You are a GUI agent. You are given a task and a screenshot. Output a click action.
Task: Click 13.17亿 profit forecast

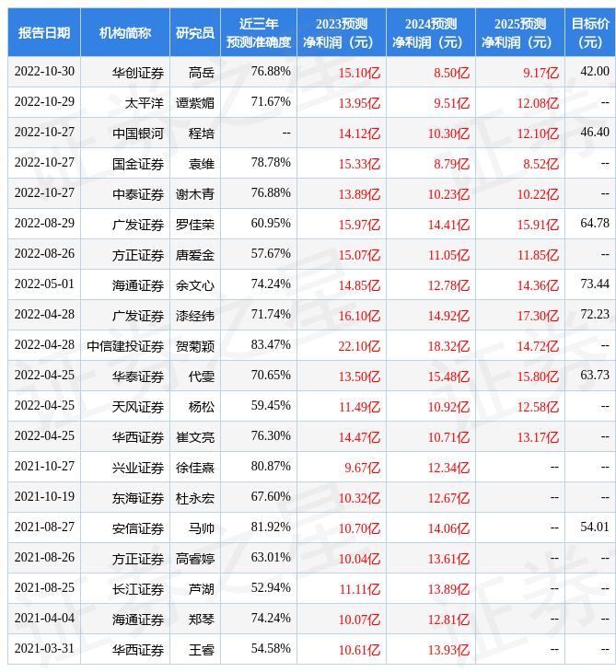point(538,438)
